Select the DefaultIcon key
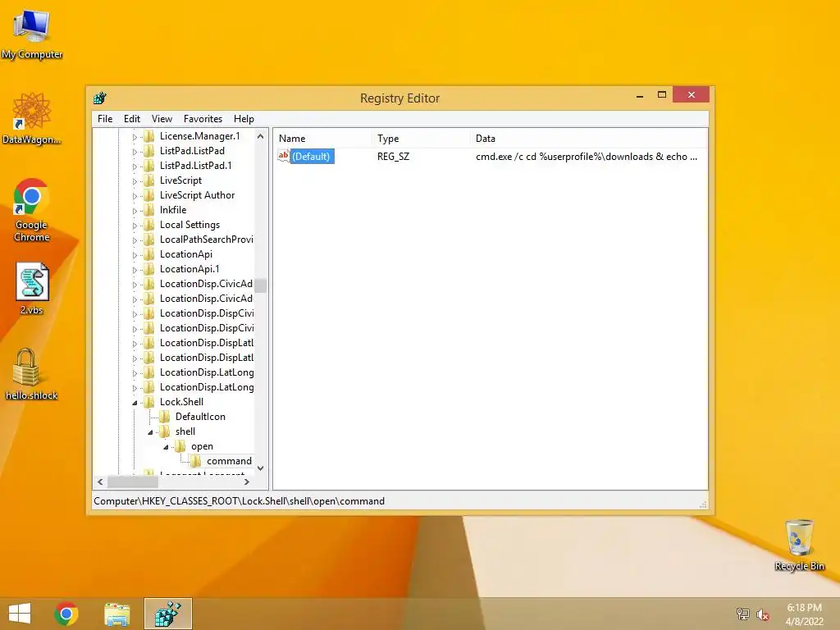840x630 pixels. 200,416
